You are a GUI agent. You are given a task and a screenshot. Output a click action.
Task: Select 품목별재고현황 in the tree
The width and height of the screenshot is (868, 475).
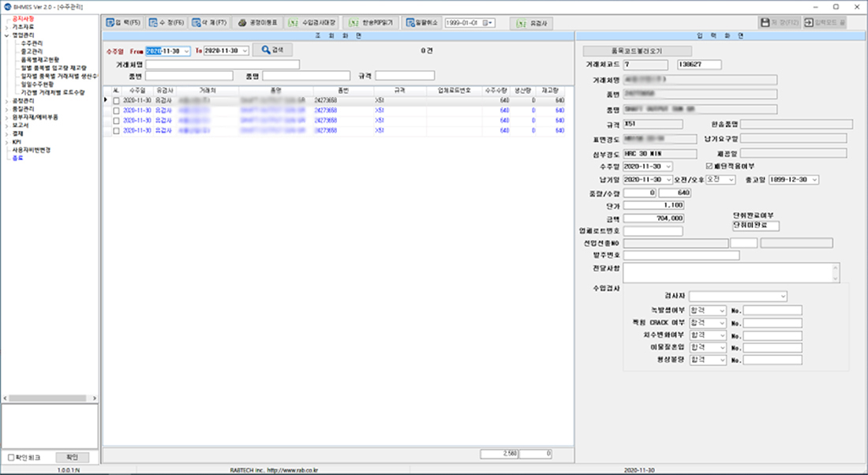pyautogui.click(x=40, y=60)
